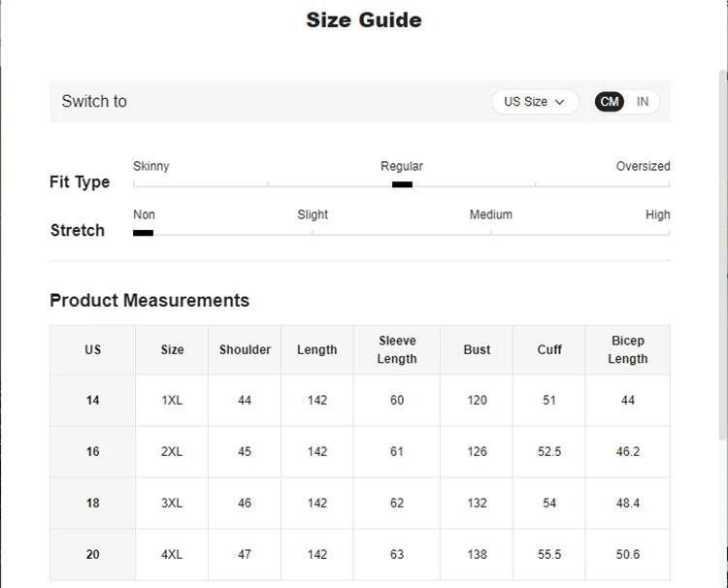The width and height of the screenshot is (728, 588).
Task: Select the US 18 size row
Action: [x=93, y=504]
